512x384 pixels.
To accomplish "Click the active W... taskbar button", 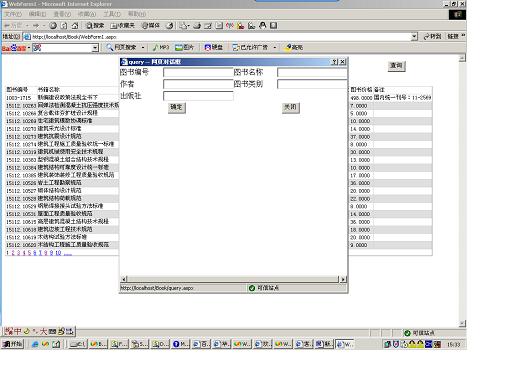I will point(344,344).
